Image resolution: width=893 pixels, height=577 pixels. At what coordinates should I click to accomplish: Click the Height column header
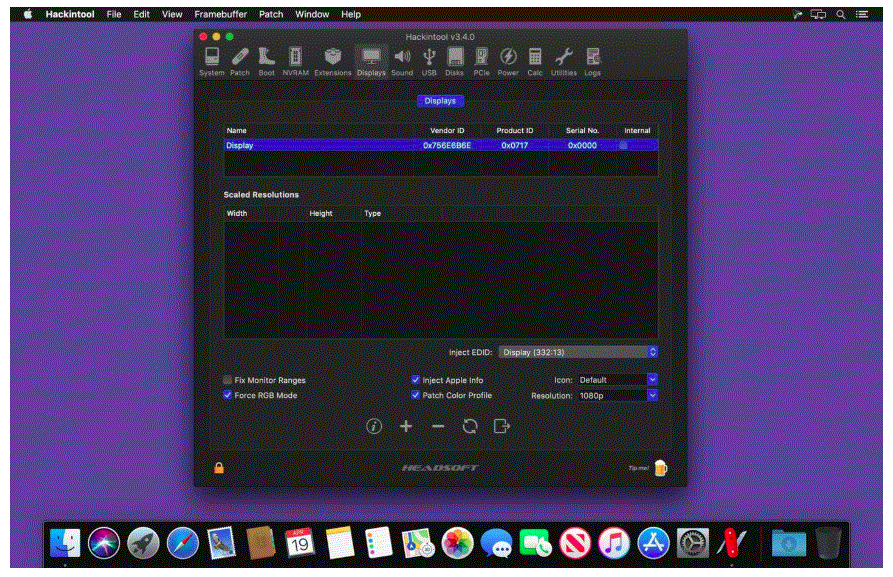pyautogui.click(x=321, y=213)
